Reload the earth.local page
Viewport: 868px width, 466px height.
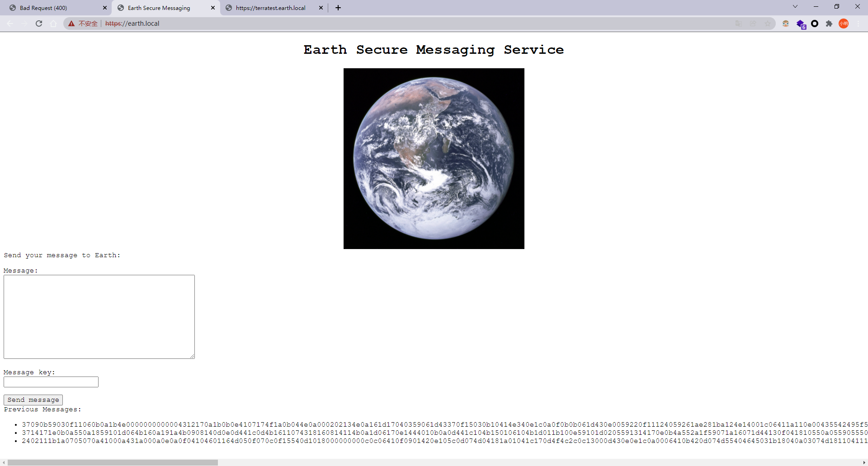tap(39, 24)
